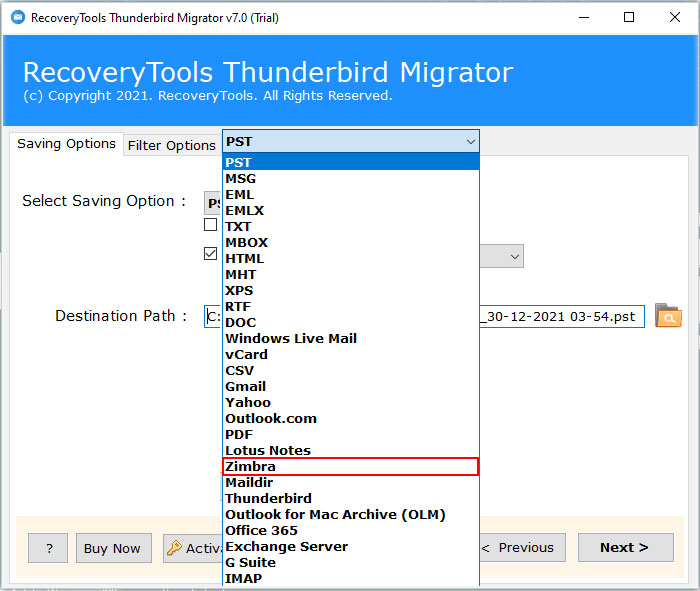Image resolution: width=700 pixels, height=591 pixels.
Task: Open help with the ? button
Action: (x=48, y=548)
